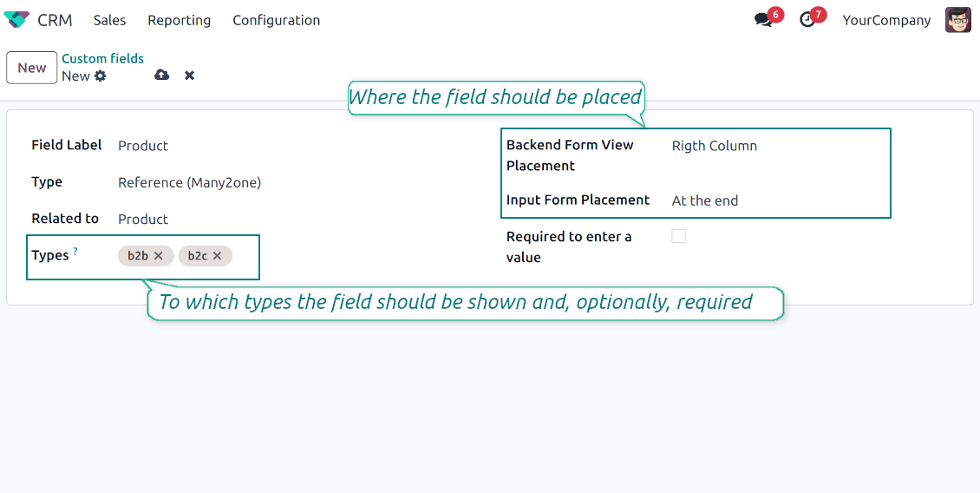Discard changes with the X icon
This screenshot has height=493, width=980.
pyautogui.click(x=189, y=76)
